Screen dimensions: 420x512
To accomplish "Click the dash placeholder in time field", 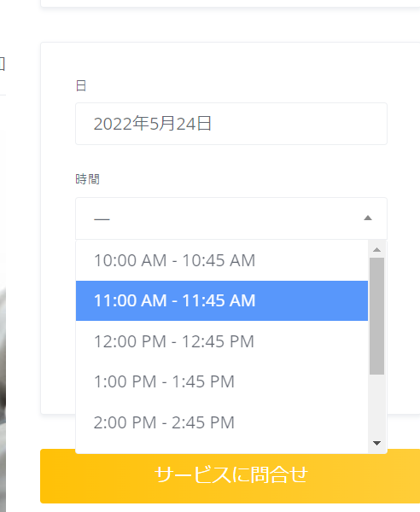I will [x=102, y=219].
